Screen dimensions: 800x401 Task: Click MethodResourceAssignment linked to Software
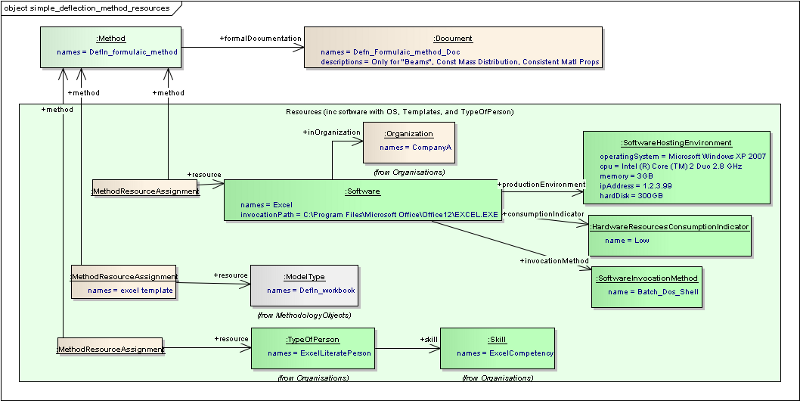click(x=145, y=190)
